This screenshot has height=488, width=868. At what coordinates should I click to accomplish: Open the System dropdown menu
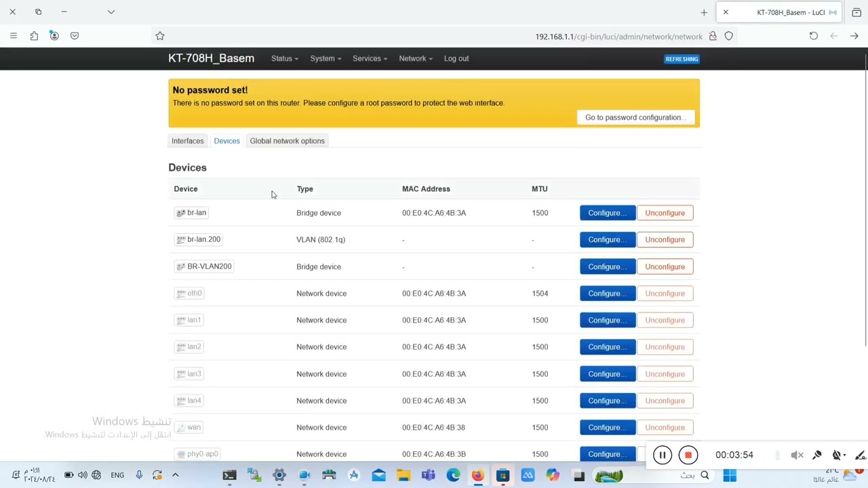325,58
